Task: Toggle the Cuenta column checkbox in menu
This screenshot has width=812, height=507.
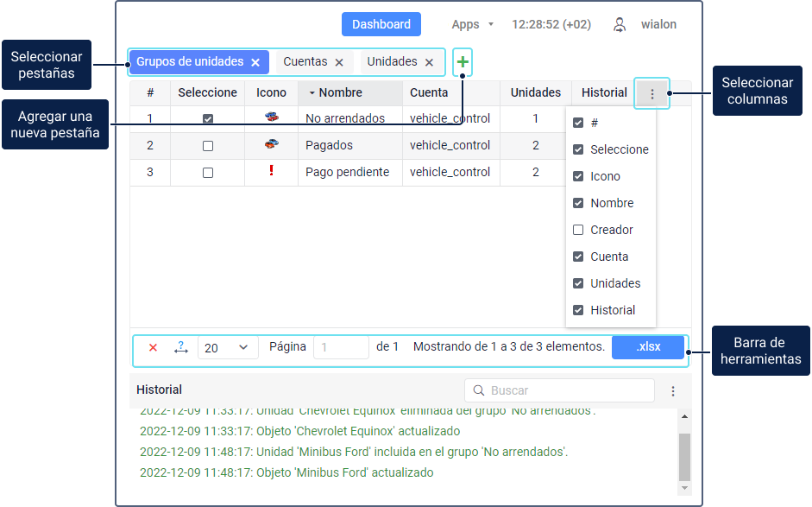Action: 578,257
